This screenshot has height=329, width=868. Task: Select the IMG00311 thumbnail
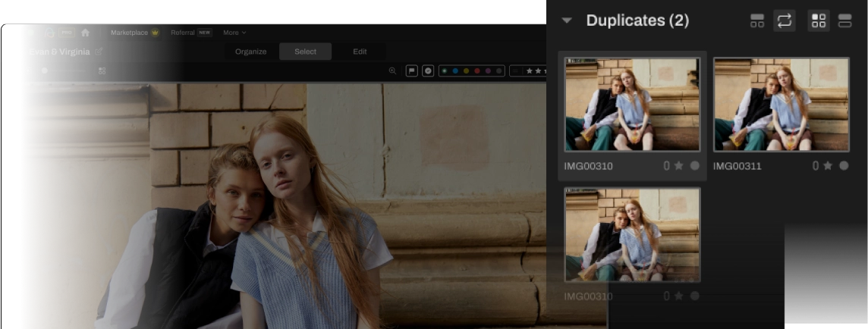pos(781,105)
